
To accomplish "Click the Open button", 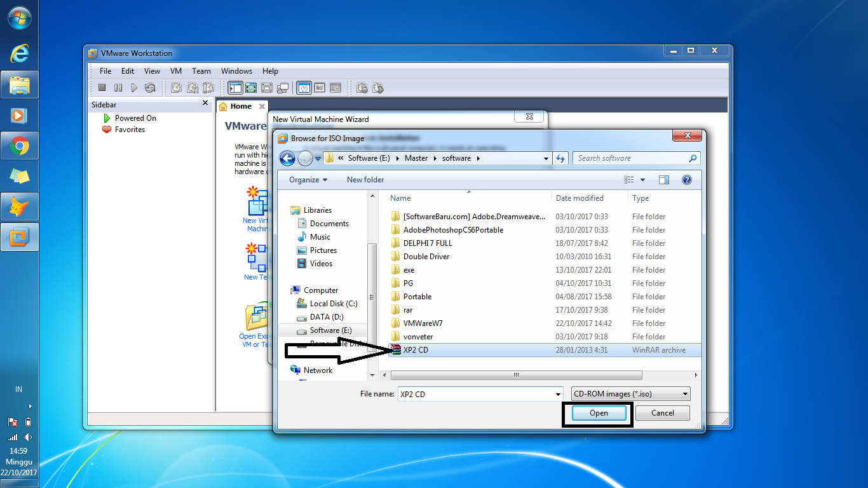I will click(x=599, y=413).
